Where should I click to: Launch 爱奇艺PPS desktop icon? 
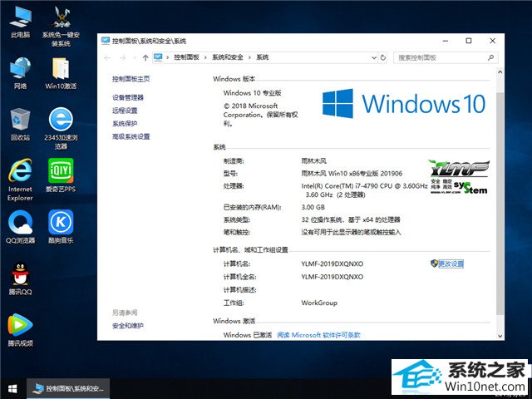pos(61,175)
